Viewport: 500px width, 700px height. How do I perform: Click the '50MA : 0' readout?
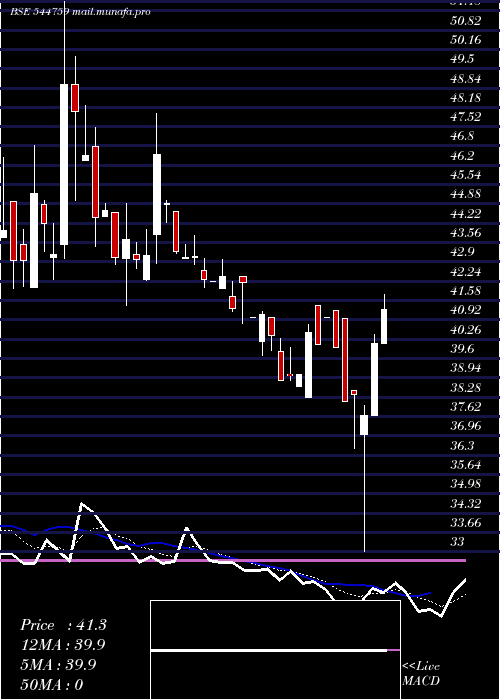click(52, 685)
